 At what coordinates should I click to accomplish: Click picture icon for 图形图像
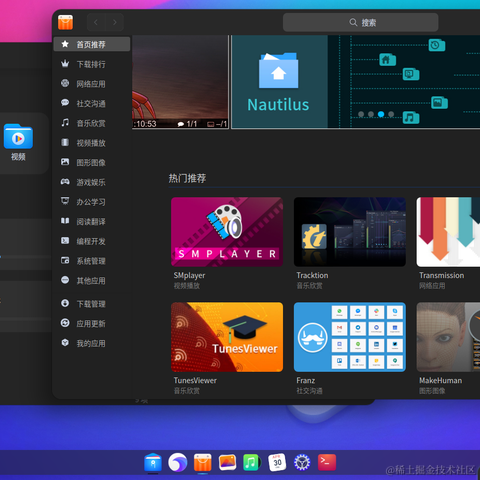65,162
